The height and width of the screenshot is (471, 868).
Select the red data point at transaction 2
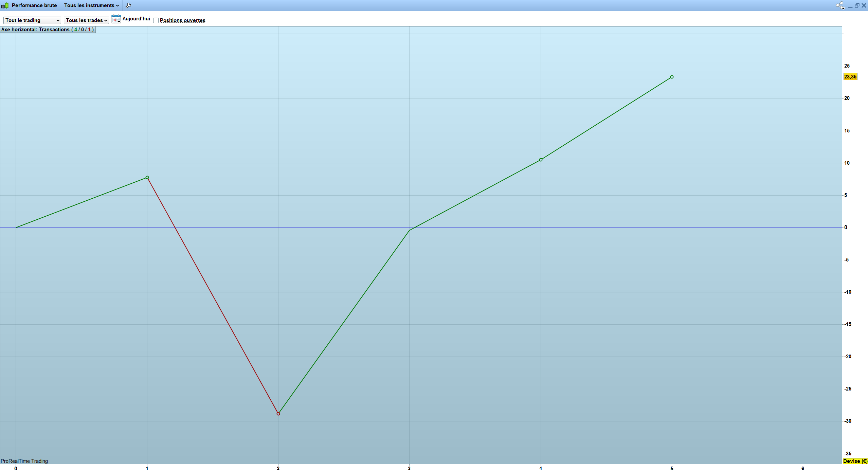(x=278, y=414)
